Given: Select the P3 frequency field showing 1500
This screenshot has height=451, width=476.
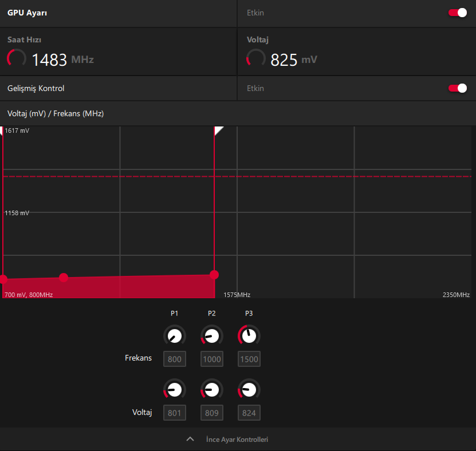Looking at the screenshot, I should [x=249, y=359].
